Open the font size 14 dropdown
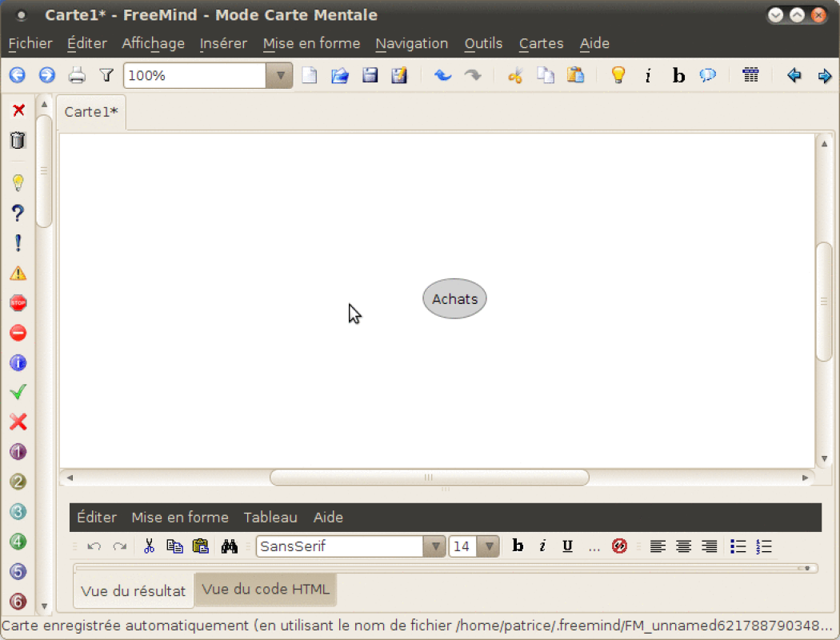The image size is (840, 640). click(x=487, y=546)
